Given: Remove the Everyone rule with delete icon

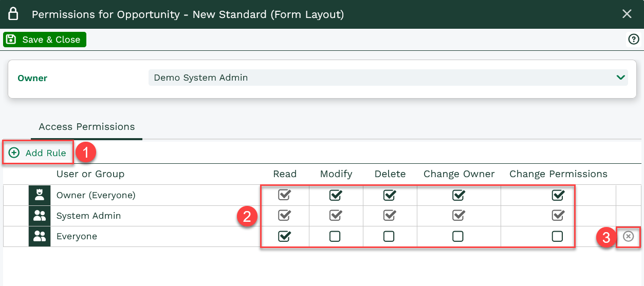Looking at the screenshot, I should pyautogui.click(x=628, y=236).
